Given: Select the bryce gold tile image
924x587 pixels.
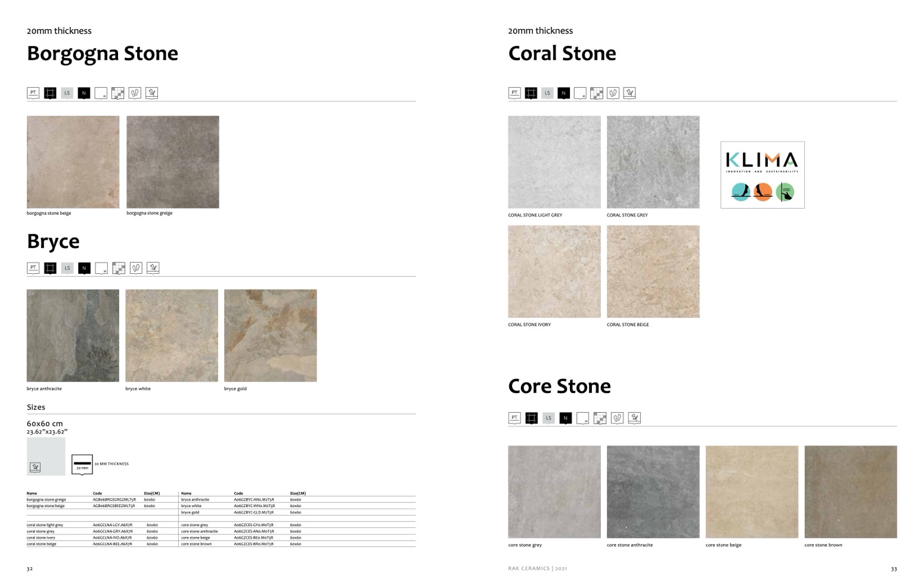Looking at the screenshot, I should (x=270, y=335).
